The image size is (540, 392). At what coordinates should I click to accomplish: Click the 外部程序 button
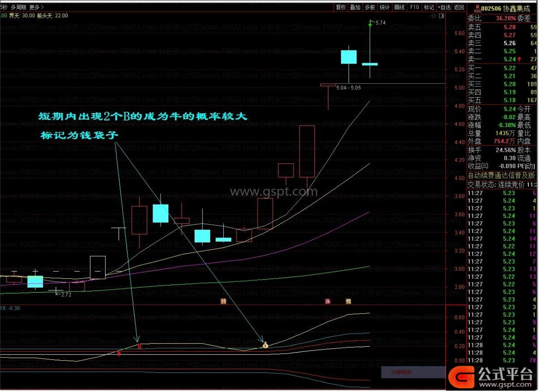[x=401, y=371]
